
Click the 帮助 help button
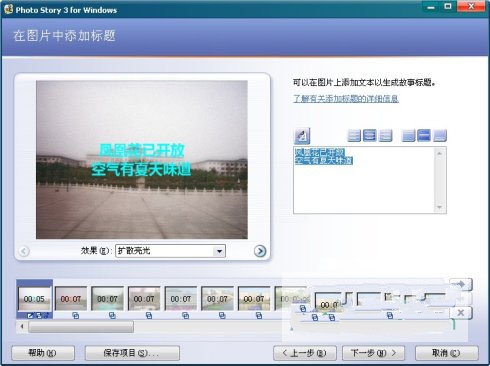click(43, 353)
